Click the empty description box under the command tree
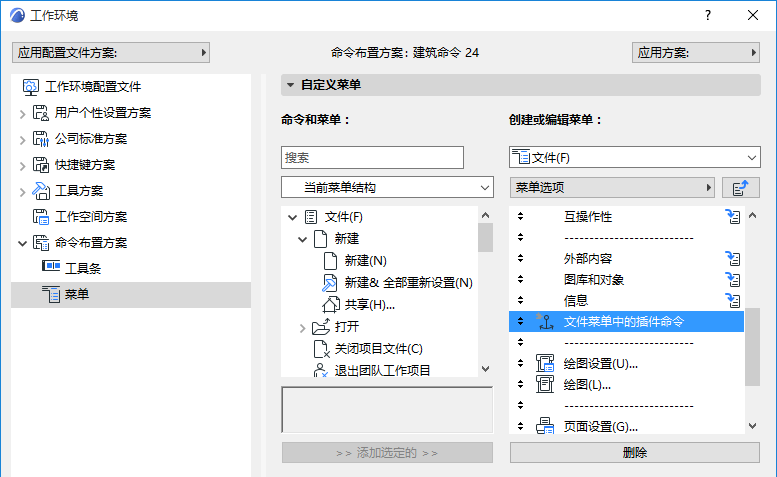 click(387, 410)
